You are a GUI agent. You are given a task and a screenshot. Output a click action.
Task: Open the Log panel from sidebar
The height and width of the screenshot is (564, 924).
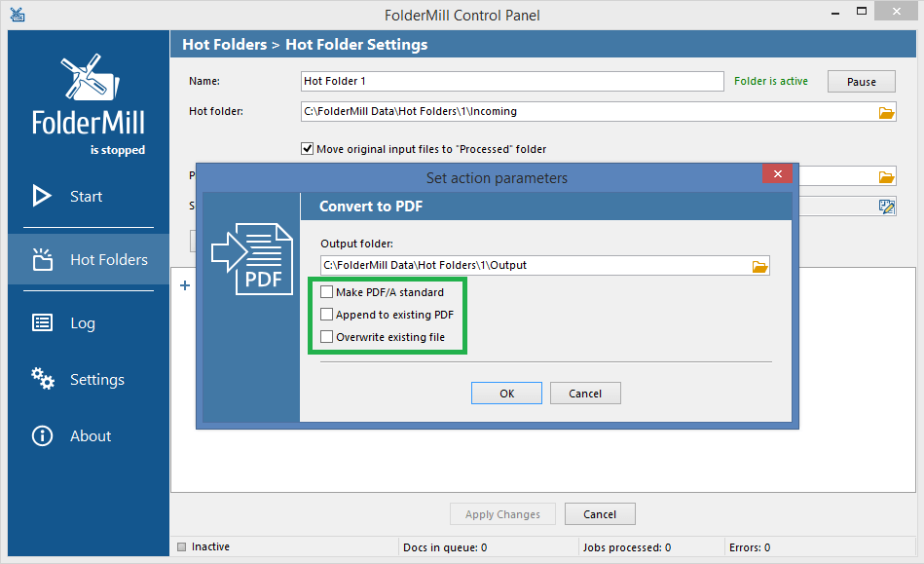(x=82, y=322)
